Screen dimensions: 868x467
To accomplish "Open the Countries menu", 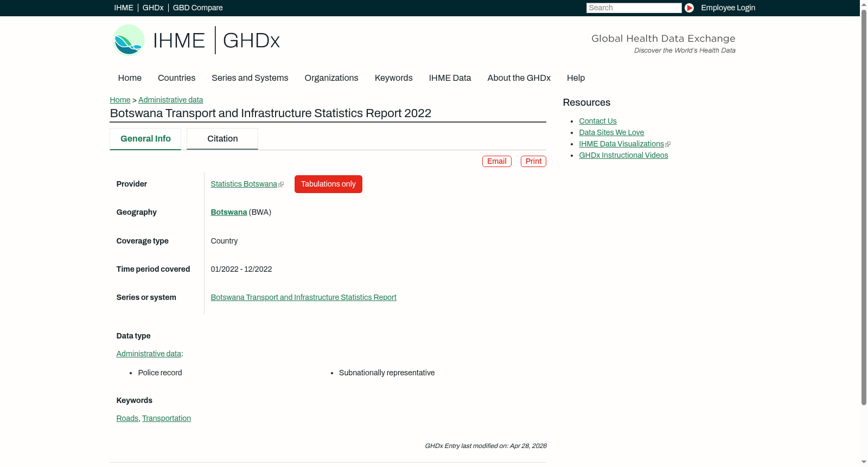I will click(x=176, y=78).
